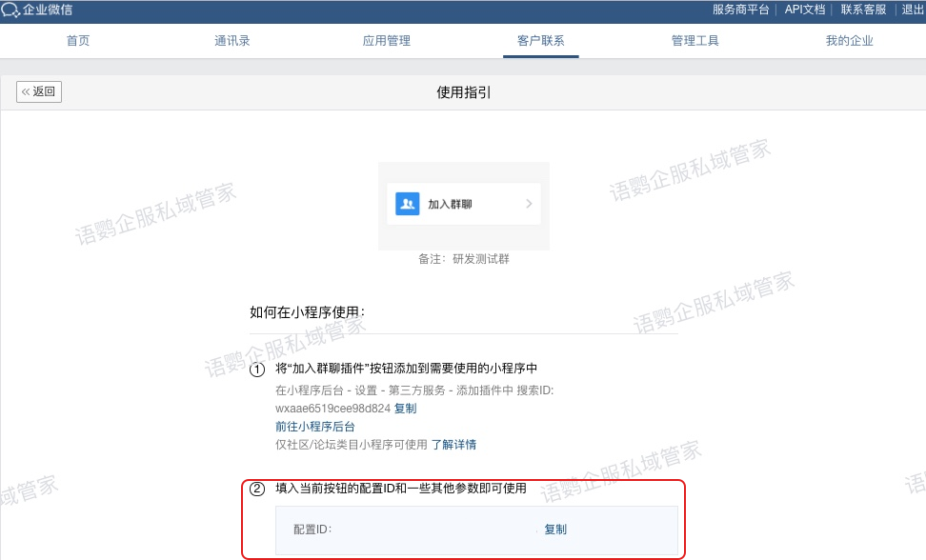The height and width of the screenshot is (560, 926).
Task: Click the chevron arrow on 加入群聊 card
Action: (529, 204)
